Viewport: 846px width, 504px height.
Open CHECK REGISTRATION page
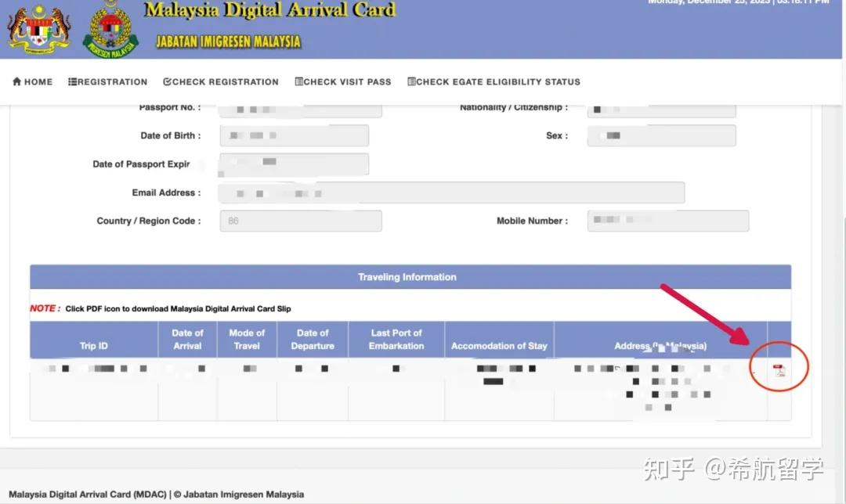coord(221,82)
